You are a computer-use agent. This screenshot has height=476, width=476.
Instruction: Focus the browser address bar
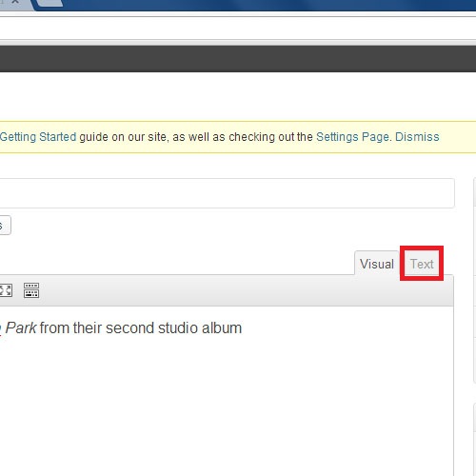pos(238,29)
